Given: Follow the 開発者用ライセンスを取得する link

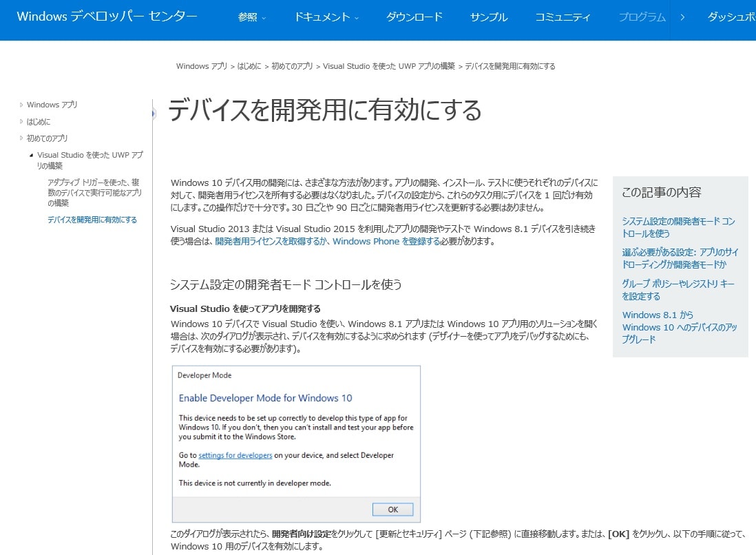Looking at the screenshot, I should coord(271,241).
